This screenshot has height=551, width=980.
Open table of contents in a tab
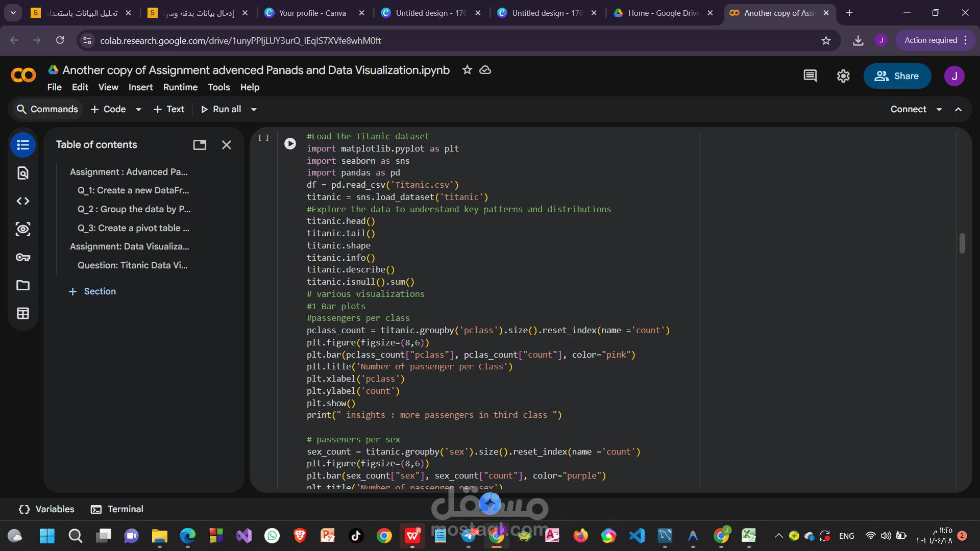(x=200, y=145)
